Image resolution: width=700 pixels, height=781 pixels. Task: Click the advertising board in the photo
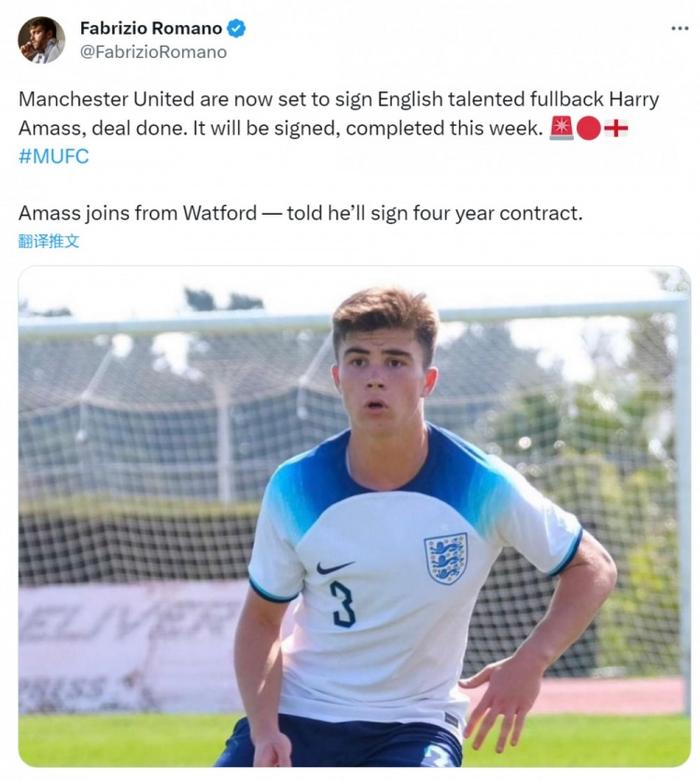120,640
